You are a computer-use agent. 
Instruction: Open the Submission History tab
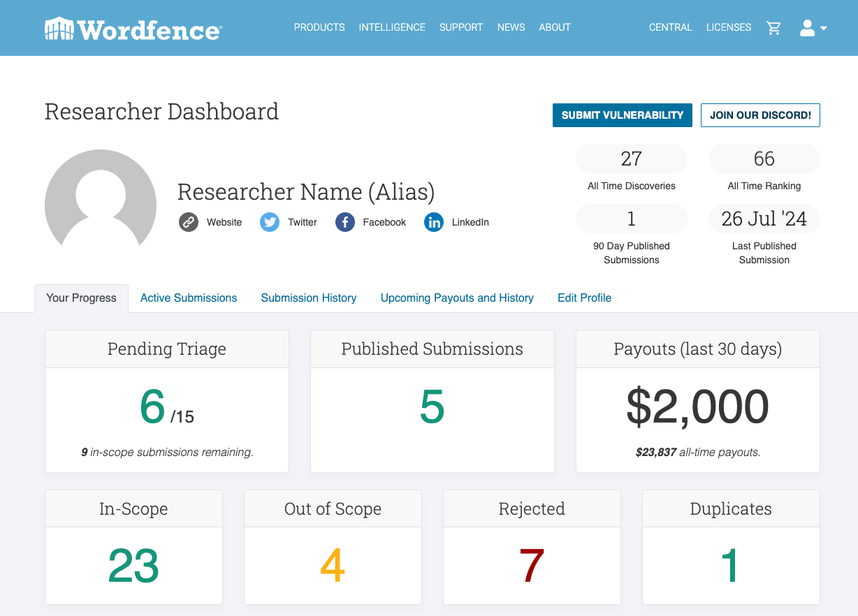(x=308, y=298)
